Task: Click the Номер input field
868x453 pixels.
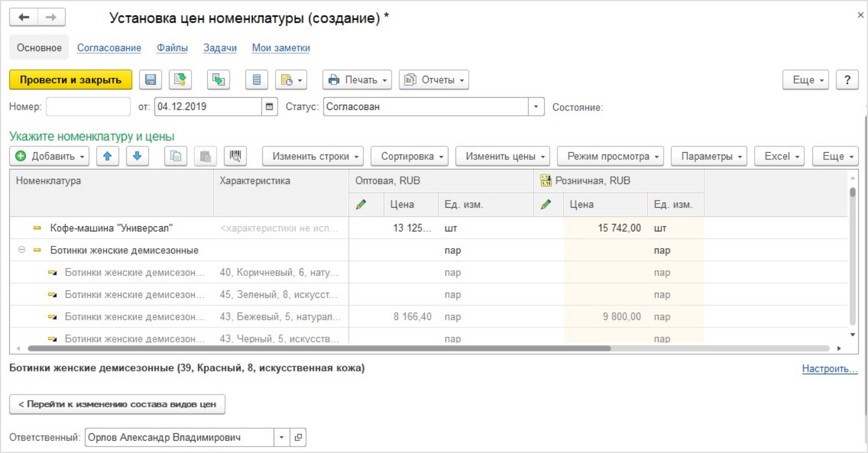Action: (88, 107)
